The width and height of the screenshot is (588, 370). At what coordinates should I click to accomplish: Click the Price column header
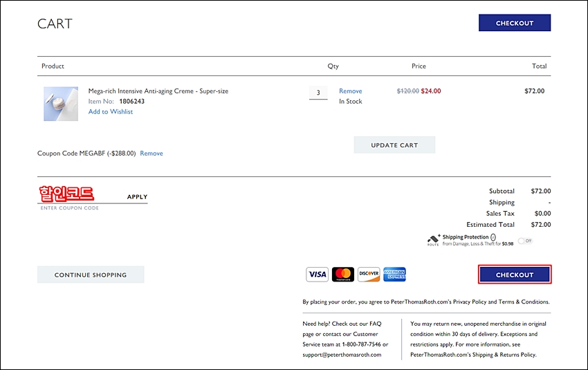[419, 66]
